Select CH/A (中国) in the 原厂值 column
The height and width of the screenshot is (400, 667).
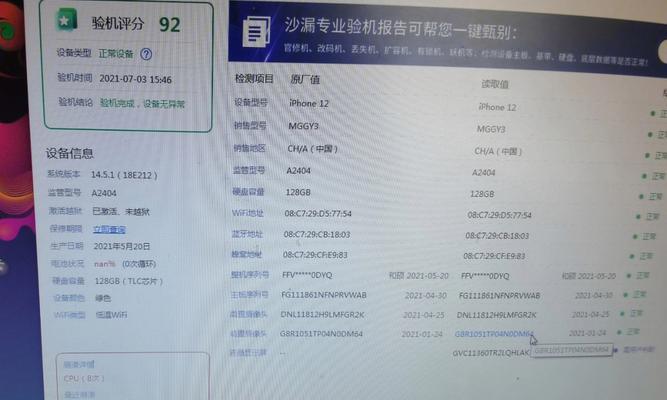click(313, 149)
